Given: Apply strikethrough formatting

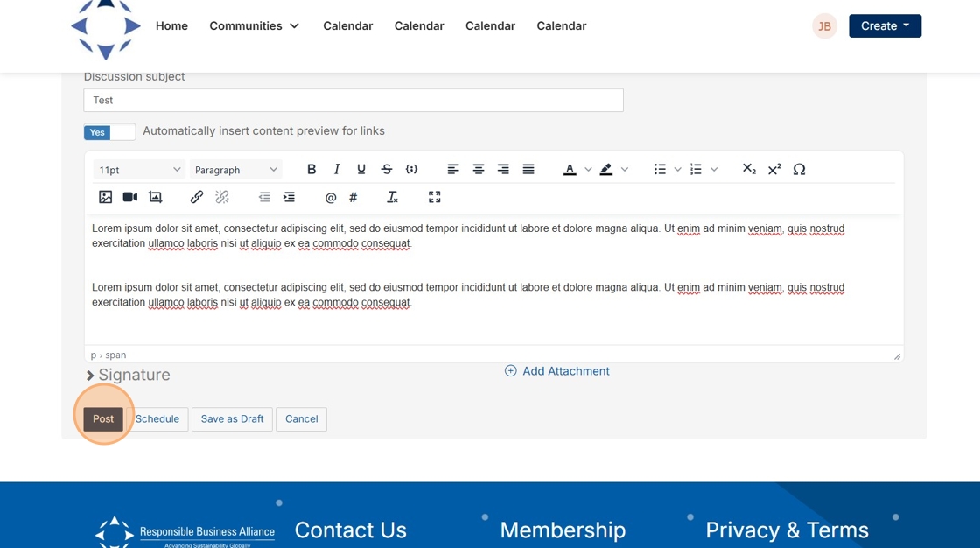Looking at the screenshot, I should pos(386,170).
